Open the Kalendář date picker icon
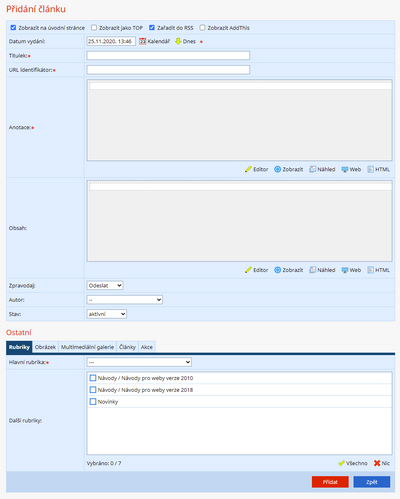Screen dimensions: 400x499 pos(143,41)
